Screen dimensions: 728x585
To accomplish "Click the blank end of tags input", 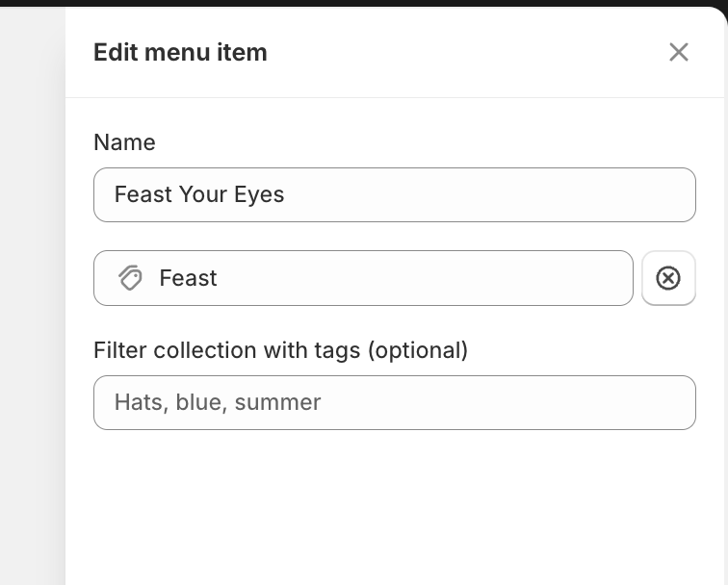I will point(597,402).
